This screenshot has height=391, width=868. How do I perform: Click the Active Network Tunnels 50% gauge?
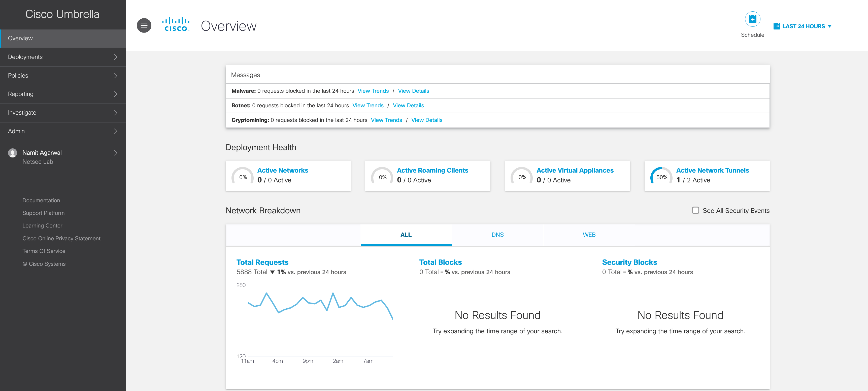(x=661, y=177)
